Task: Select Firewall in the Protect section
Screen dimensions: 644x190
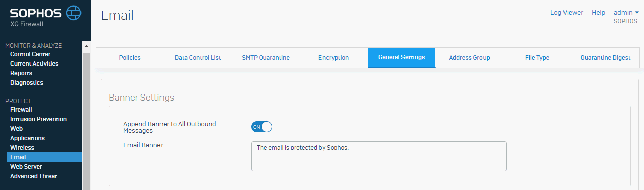Action: coord(21,110)
